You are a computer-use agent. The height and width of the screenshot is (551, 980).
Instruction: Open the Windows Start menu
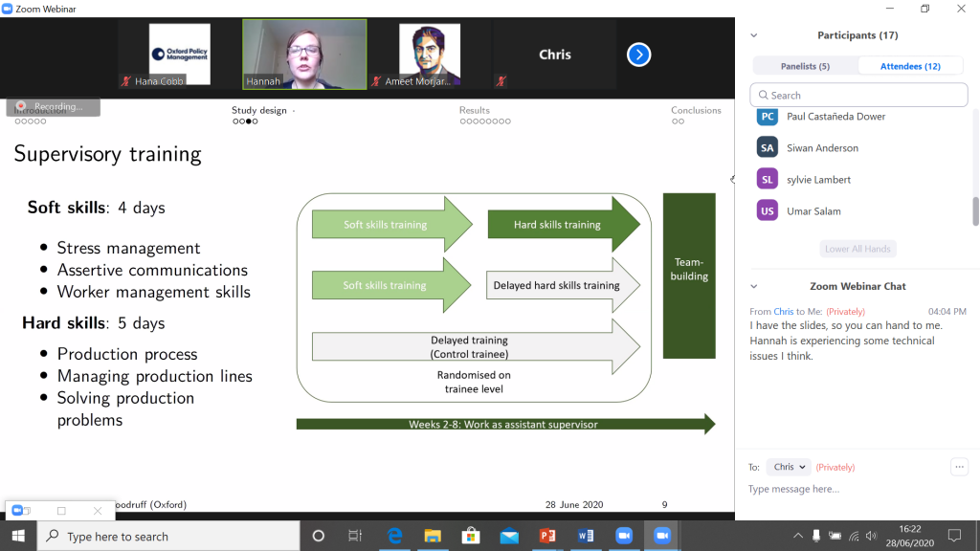coord(18,536)
